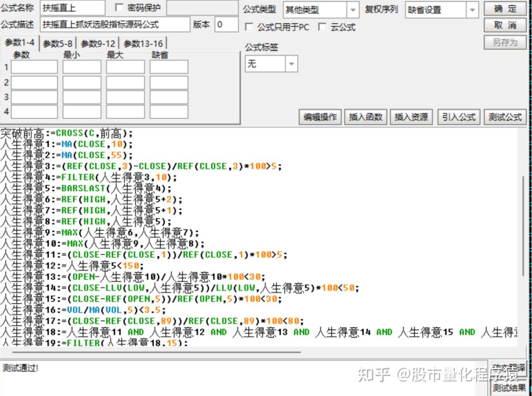Click row 1 参数 name field
Screen dimensions: 532x396
click(x=34, y=67)
